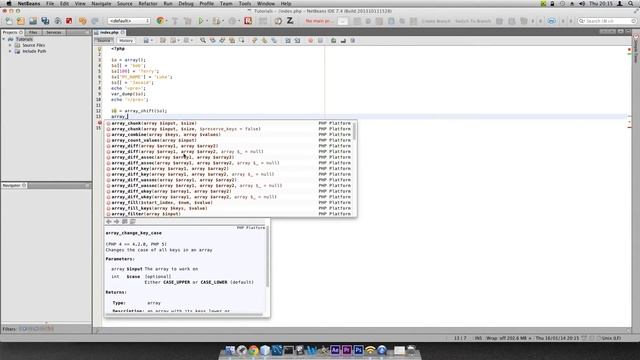Open the Debug Project dropdown arrow
640x360 pixels.
[x=223, y=21]
